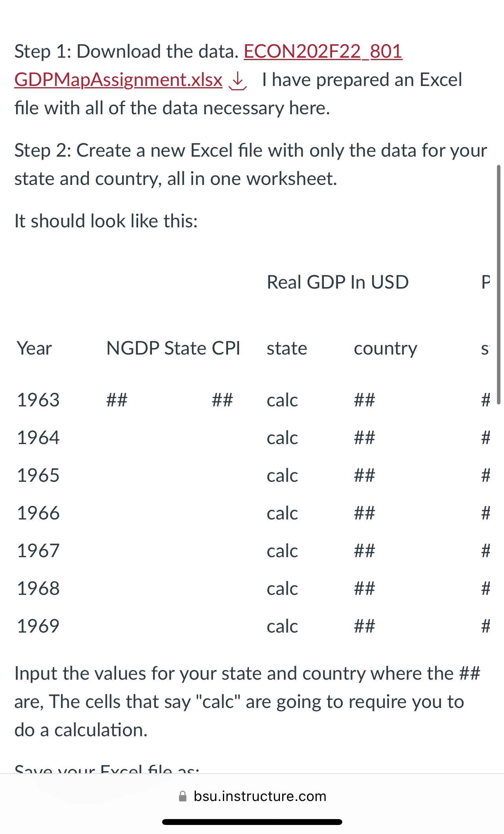
Task: Click the 'Real GDP In USD' column header
Action: [338, 281]
